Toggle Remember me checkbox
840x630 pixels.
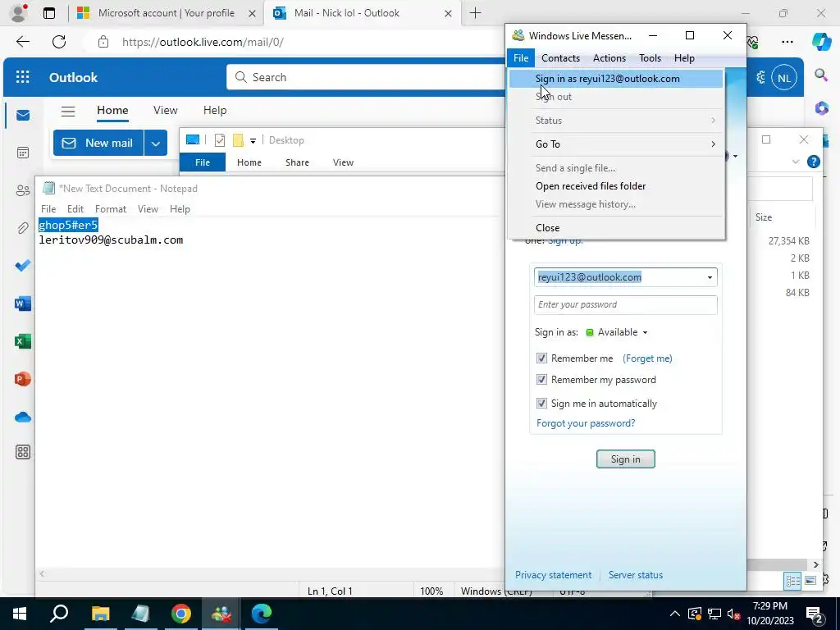point(541,358)
